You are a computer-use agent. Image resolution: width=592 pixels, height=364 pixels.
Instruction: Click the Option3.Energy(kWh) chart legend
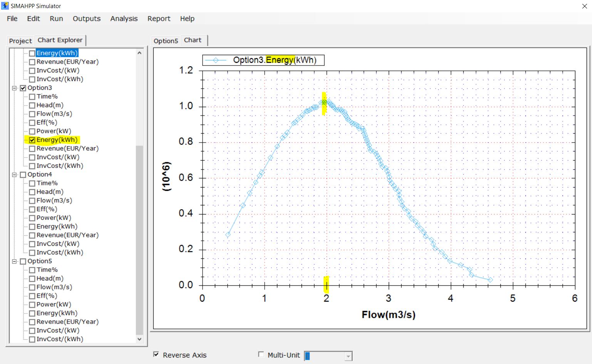263,60
